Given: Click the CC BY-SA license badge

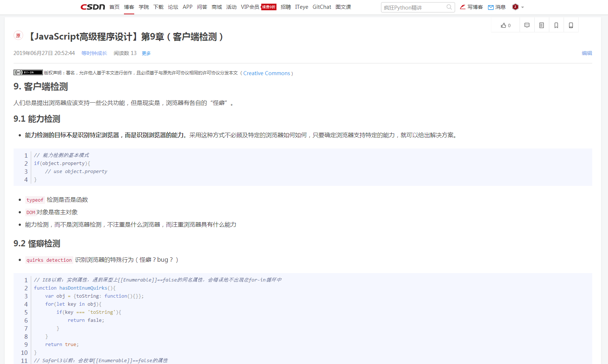Looking at the screenshot, I should click(x=28, y=72).
